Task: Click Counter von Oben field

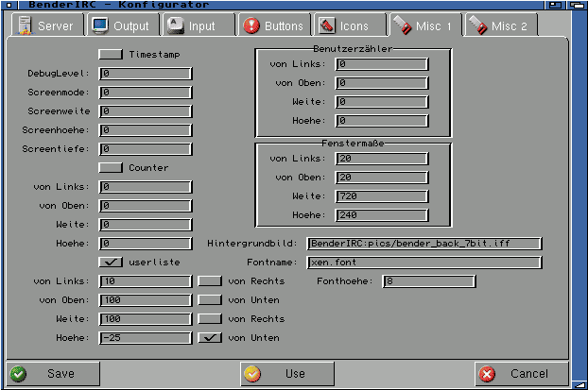Action: click(146, 206)
